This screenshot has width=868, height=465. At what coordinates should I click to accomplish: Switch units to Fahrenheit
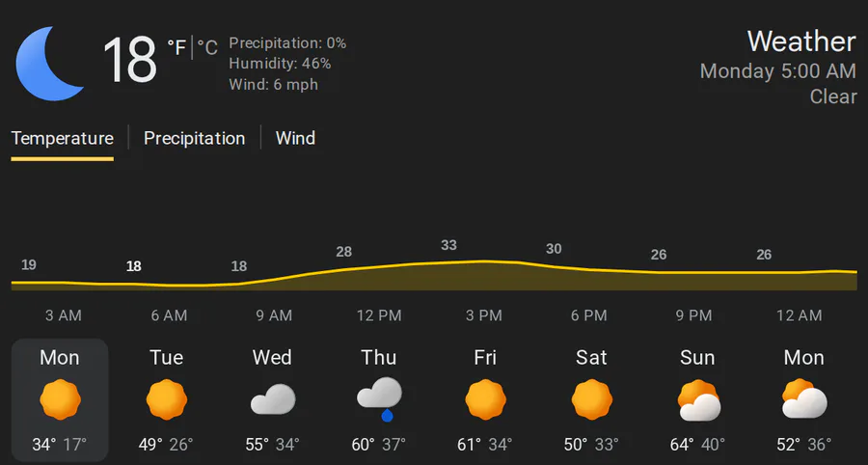tap(176, 46)
